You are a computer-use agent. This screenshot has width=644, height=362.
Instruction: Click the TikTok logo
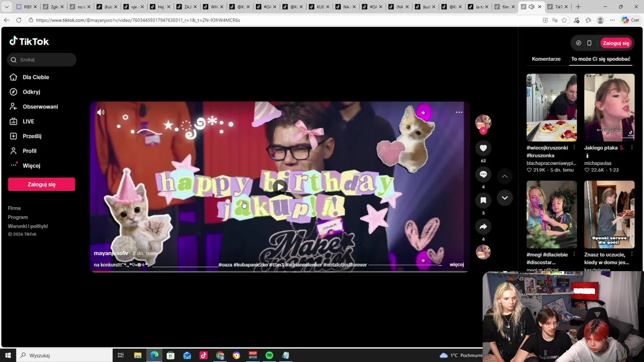pos(29,41)
